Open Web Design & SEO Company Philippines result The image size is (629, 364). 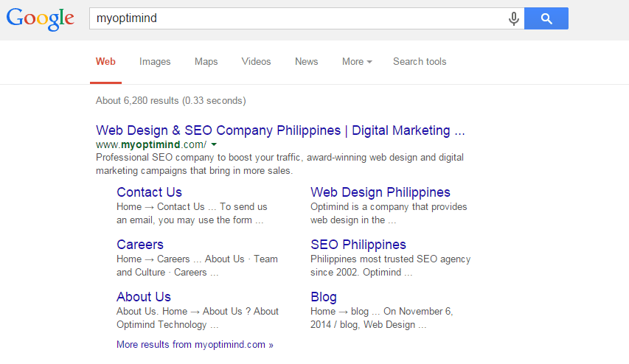click(280, 130)
